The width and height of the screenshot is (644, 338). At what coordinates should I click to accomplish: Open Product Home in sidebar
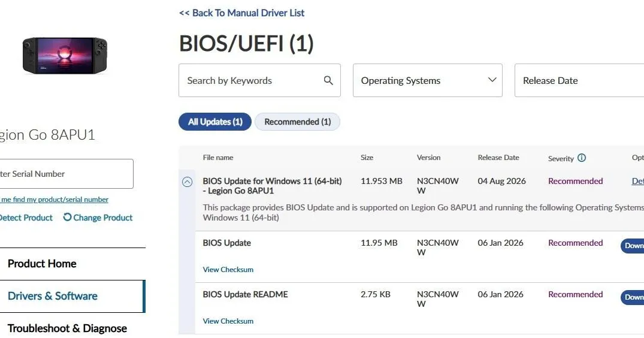(42, 264)
